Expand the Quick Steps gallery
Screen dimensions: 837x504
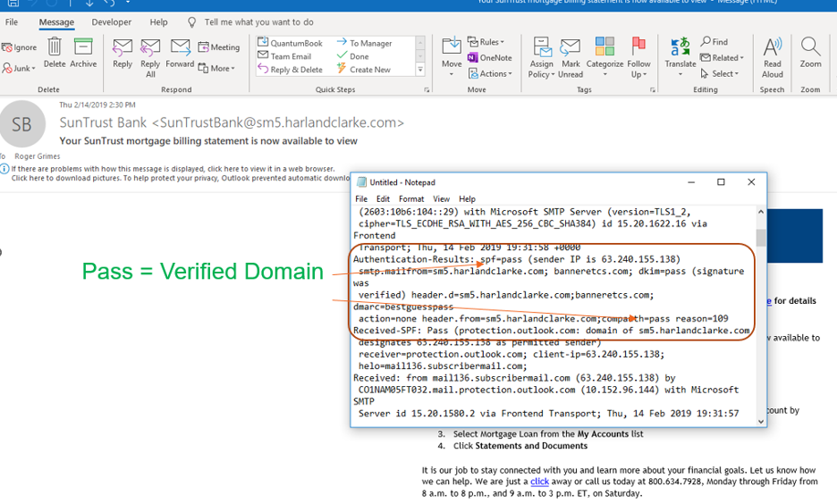(420, 70)
